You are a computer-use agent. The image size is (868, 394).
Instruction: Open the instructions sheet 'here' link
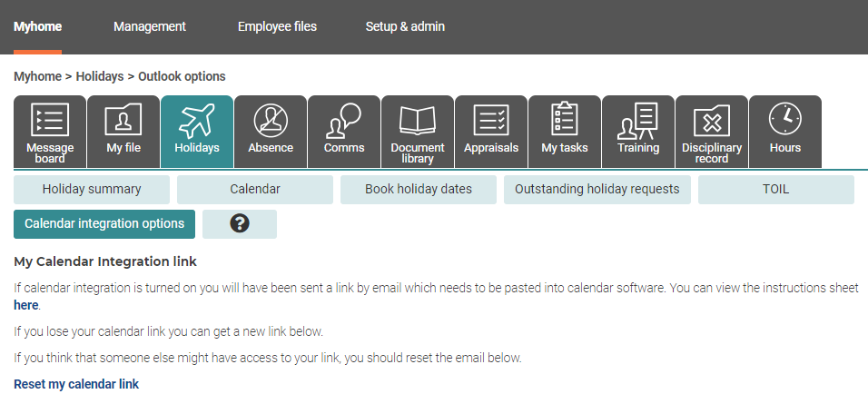pyautogui.click(x=26, y=305)
